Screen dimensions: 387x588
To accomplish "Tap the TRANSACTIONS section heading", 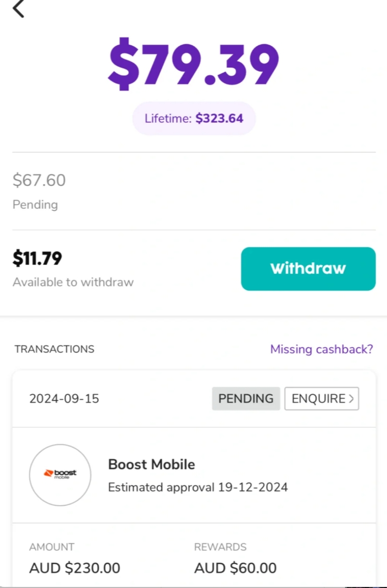I will [54, 349].
